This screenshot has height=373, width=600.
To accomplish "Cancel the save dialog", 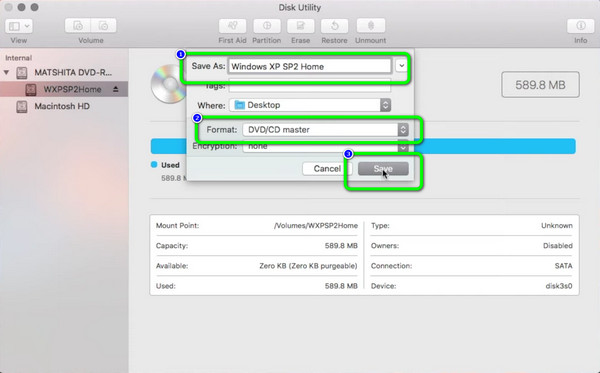I will pos(327,169).
